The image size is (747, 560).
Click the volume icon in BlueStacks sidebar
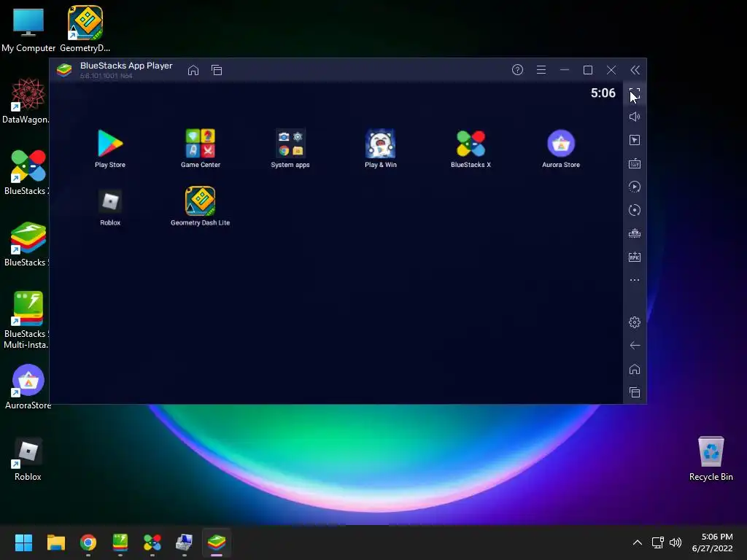[634, 117]
